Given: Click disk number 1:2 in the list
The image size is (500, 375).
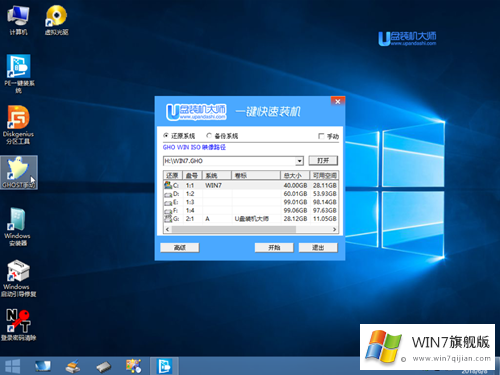Looking at the screenshot, I should tap(190, 194).
